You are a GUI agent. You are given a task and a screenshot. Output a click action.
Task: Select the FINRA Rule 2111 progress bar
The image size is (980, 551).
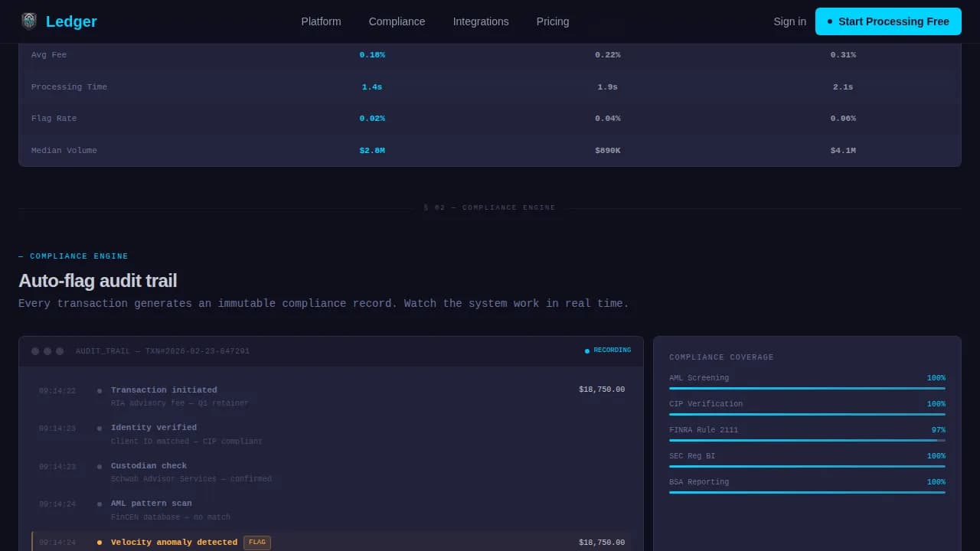click(807, 441)
